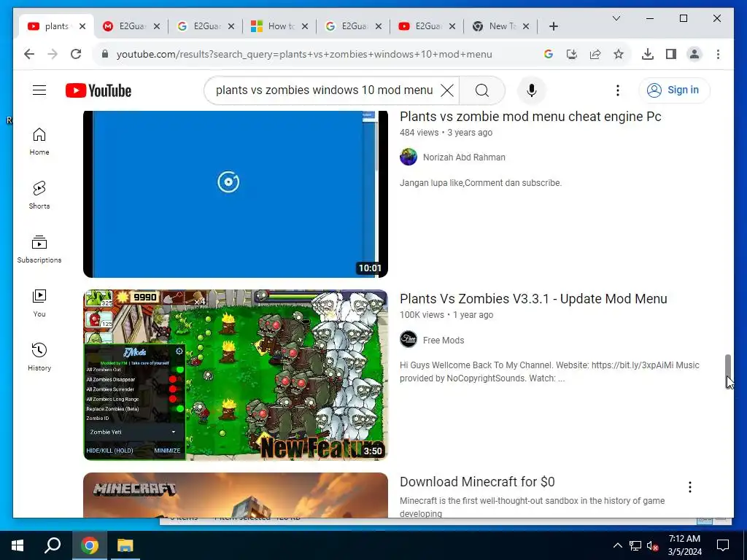Switch to the How to Microsoft tab
Viewport: 747px width, 560px height.
coord(279,26)
